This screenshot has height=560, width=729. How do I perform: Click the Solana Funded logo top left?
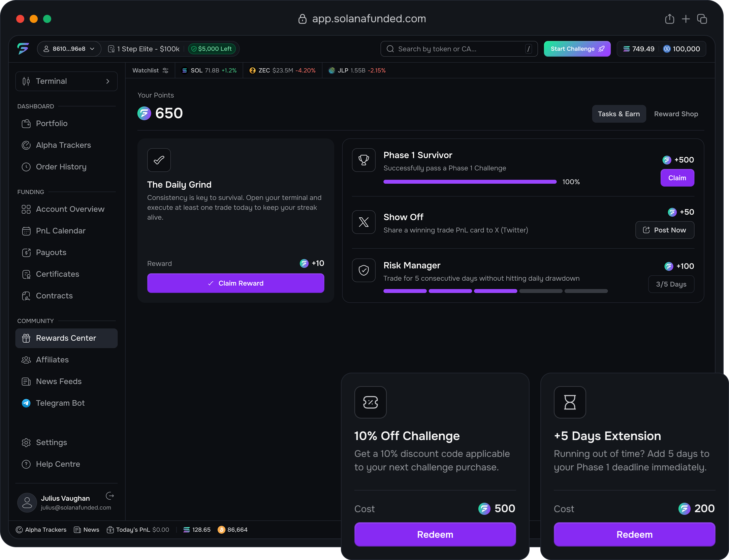point(23,49)
